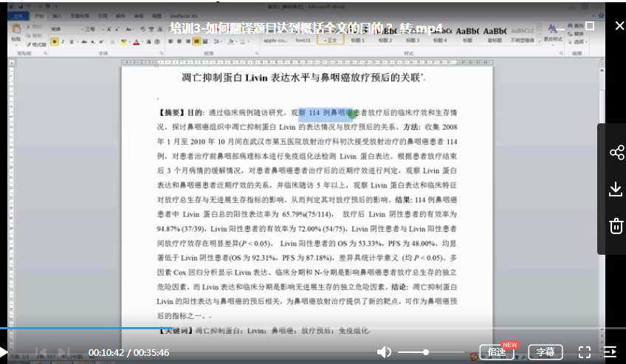Open the playlist icon at bottom right
This screenshot has width=626, height=364.
coord(610,352)
